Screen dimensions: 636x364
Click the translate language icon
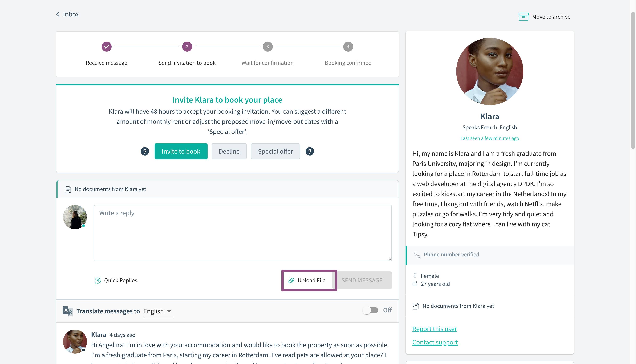pyautogui.click(x=68, y=311)
